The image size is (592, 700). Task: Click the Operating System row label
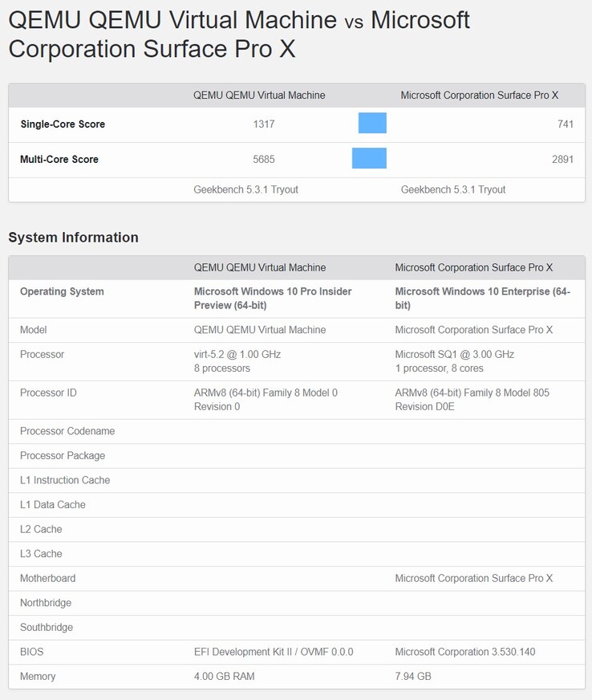tap(62, 292)
